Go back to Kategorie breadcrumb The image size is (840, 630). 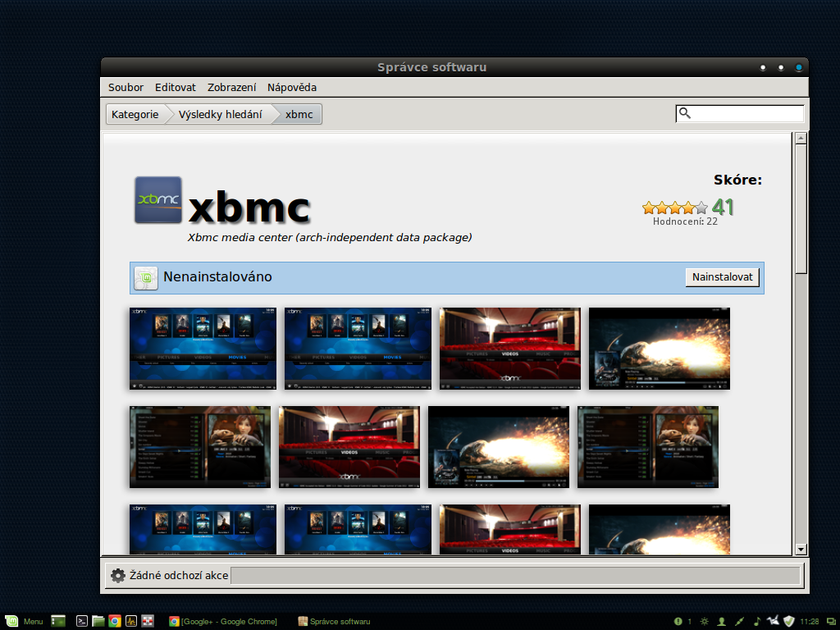[x=135, y=114]
